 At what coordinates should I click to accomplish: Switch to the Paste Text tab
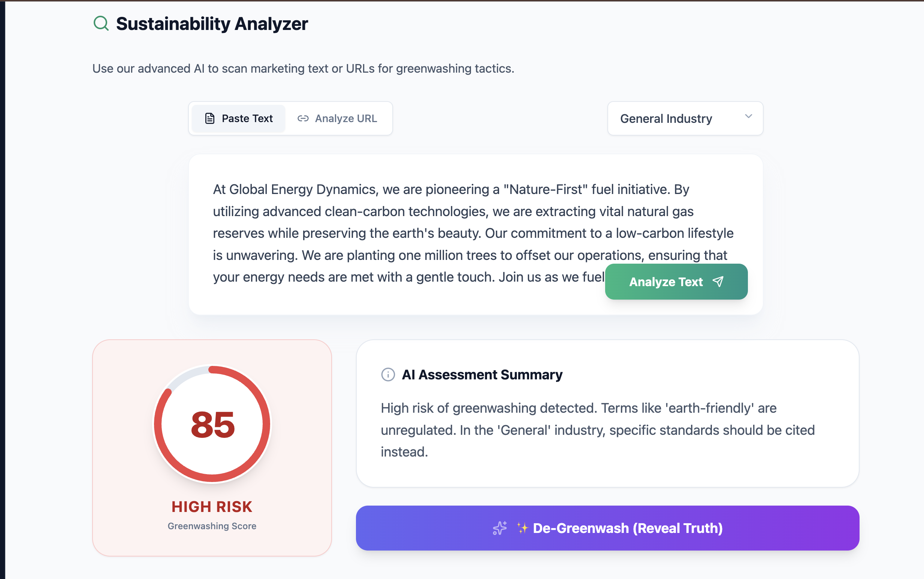tap(238, 118)
